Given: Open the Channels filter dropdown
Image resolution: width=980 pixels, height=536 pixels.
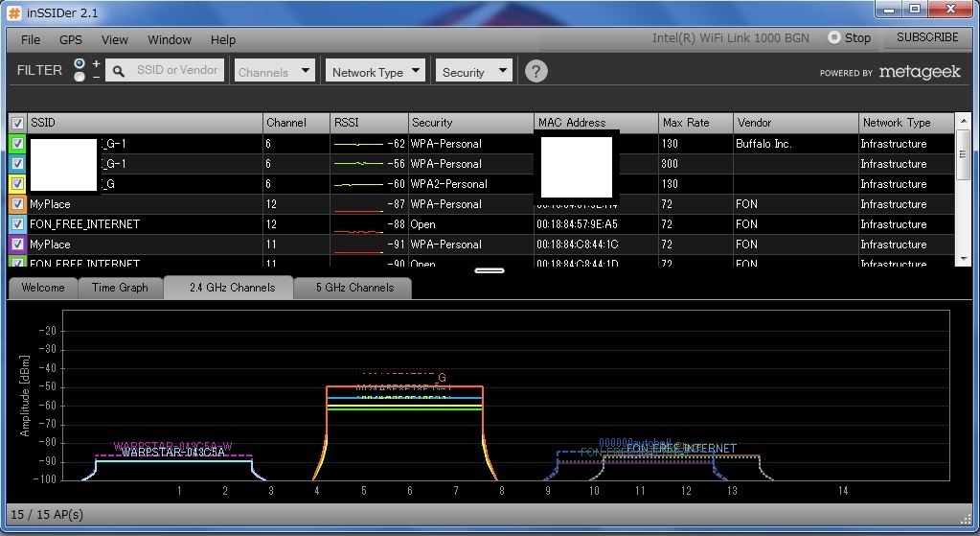Looking at the screenshot, I should tap(275, 72).
